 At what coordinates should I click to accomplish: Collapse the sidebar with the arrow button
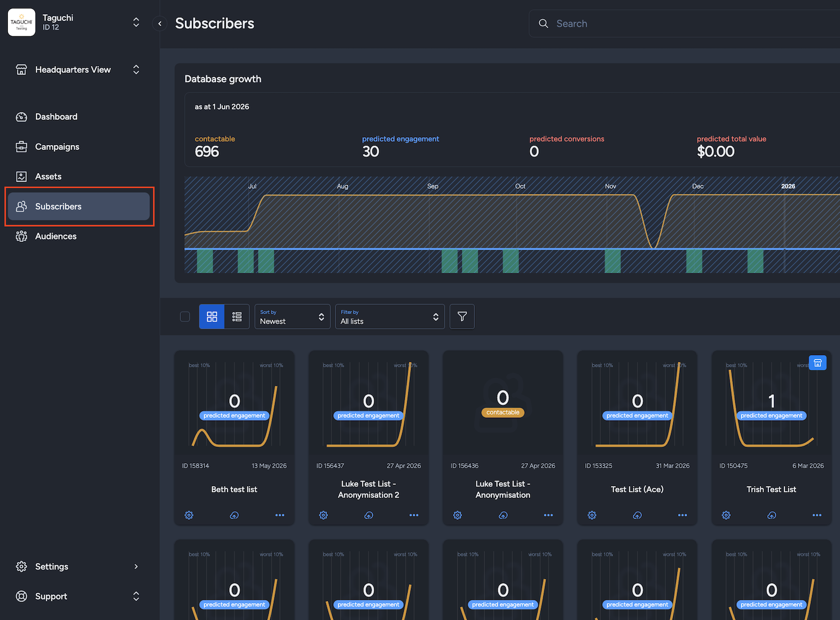point(160,24)
